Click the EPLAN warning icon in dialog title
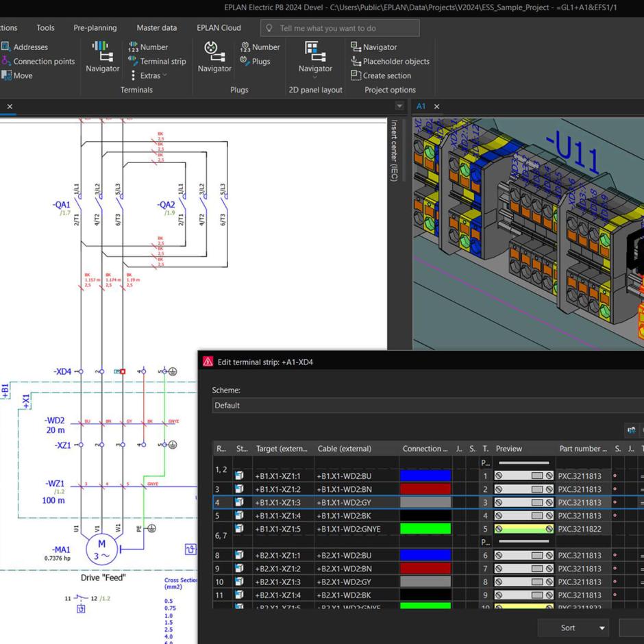 [x=208, y=362]
